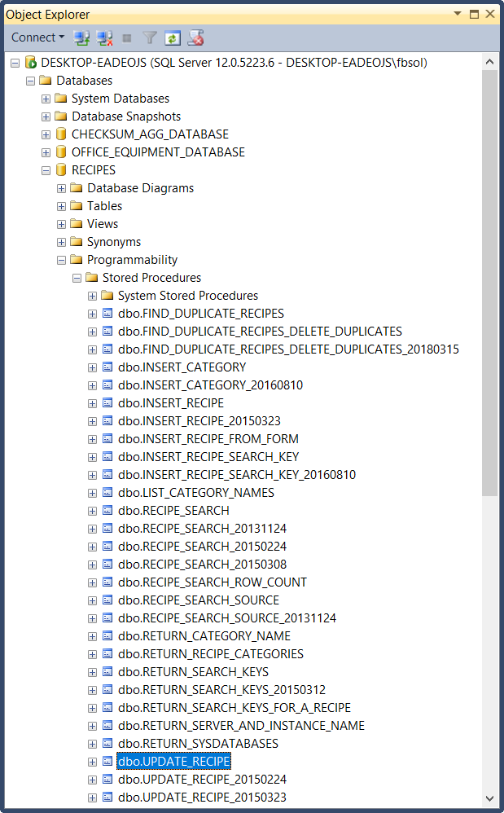This screenshot has width=504, height=813.
Task: Expand the CHECKSUM_AGG_DATABASE node
Action: click(46, 134)
